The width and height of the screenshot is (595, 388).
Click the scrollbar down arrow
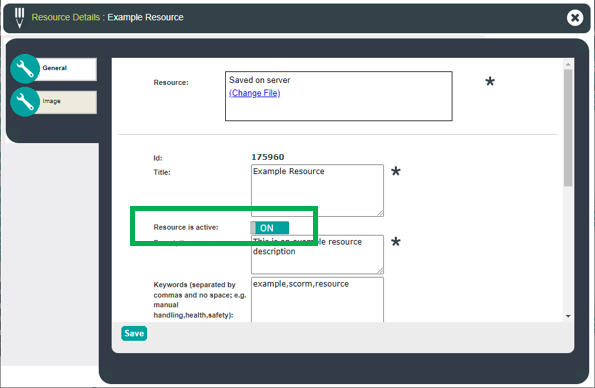[568, 316]
